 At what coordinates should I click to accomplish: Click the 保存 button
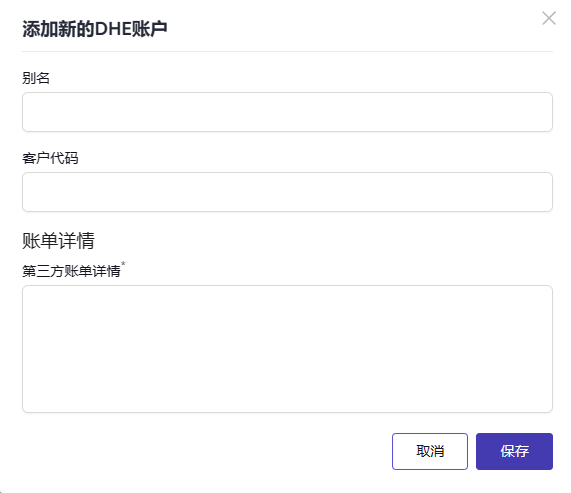(514, 451)
